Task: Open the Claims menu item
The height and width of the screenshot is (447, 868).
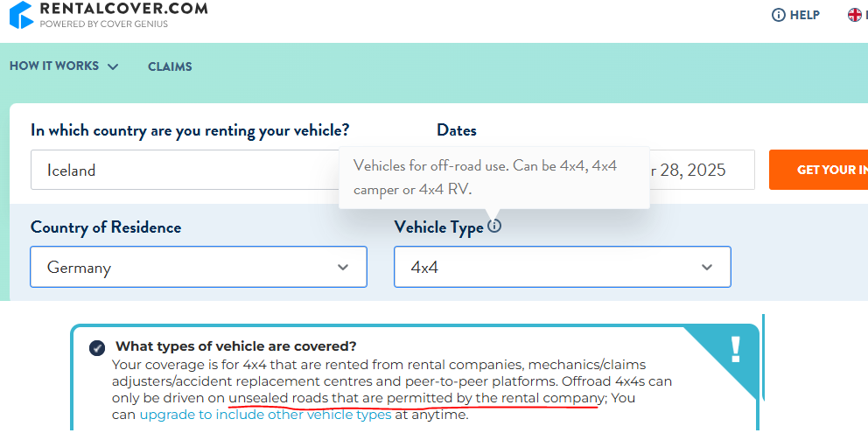Action: click(x=170, y=66)
